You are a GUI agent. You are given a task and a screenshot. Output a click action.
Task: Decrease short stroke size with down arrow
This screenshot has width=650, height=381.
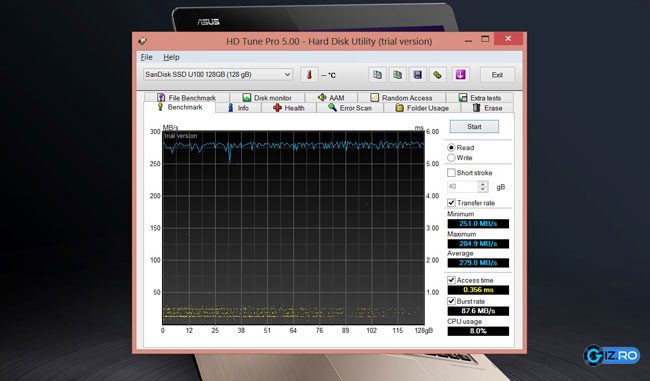click(483, 189)
